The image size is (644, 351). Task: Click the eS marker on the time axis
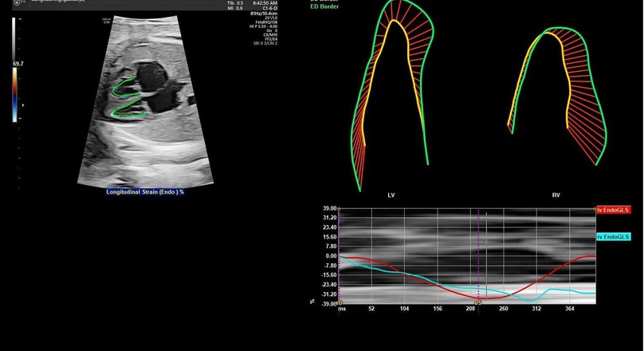[x=478, y=303]
